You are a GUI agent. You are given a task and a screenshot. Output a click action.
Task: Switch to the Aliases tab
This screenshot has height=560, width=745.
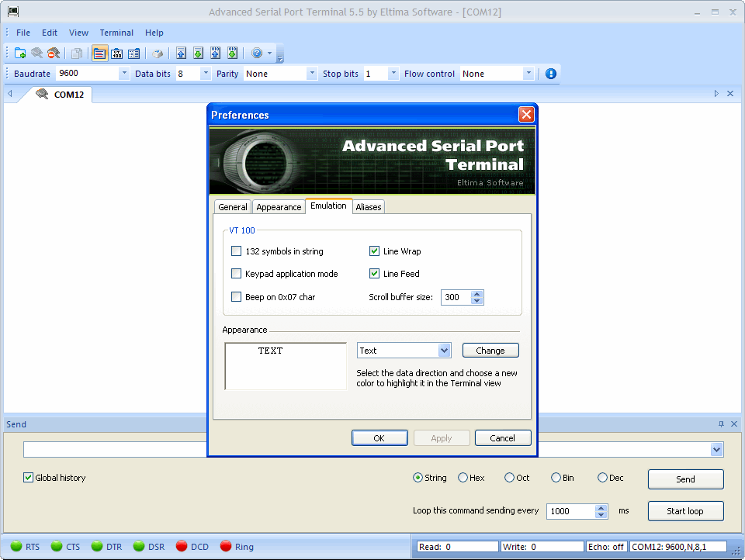click(368, 206)
